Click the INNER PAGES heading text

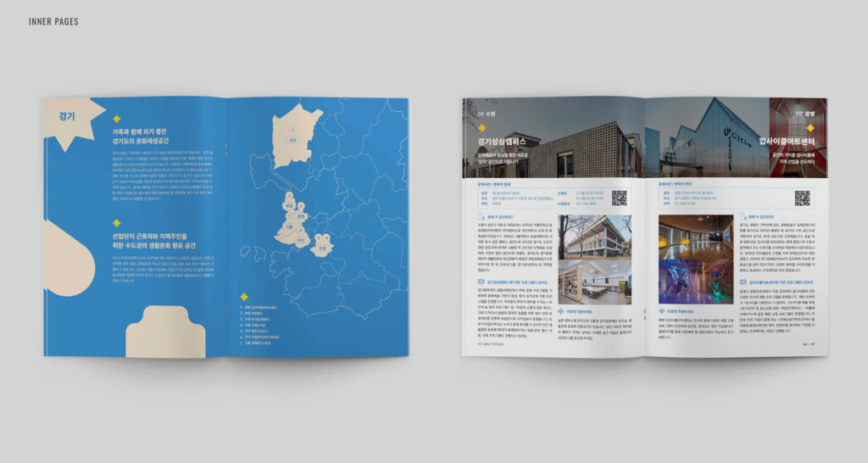coord(53,21)
